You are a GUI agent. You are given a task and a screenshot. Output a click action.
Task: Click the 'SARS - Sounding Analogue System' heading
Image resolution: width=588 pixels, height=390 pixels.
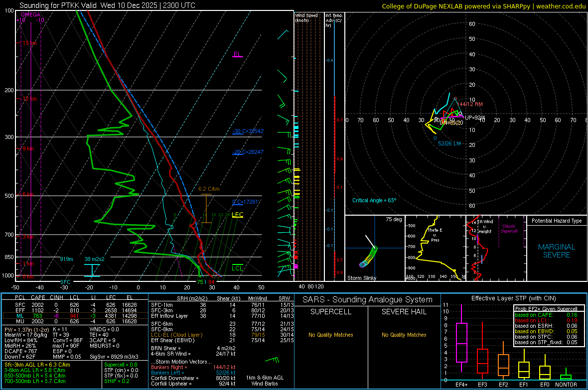pyautogui.click(x=368, y=300)
